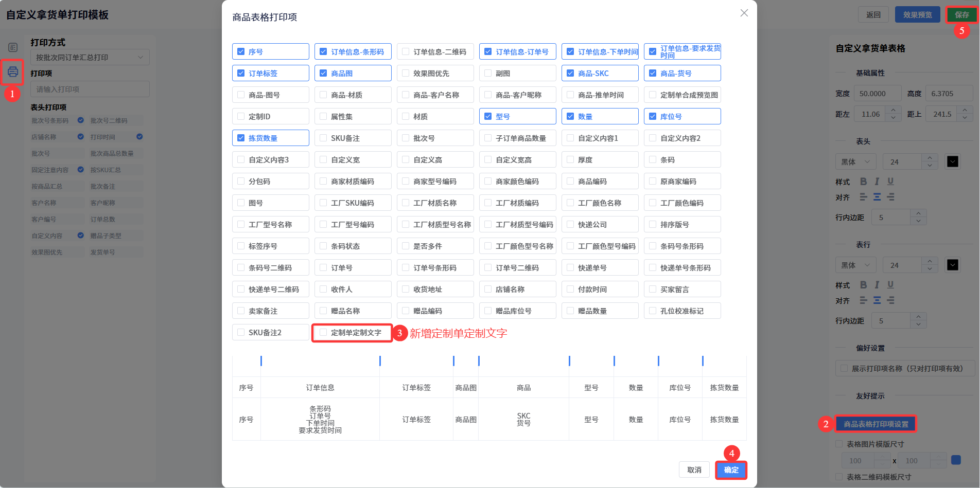Click the 确定 button
980x488 pixels.
pos(731,470)
